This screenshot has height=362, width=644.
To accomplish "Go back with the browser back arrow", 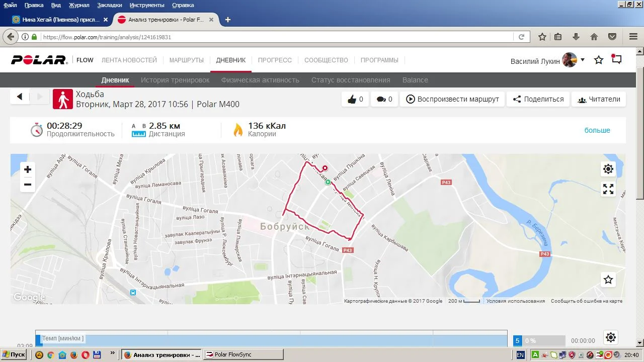I will pos(11,37).
